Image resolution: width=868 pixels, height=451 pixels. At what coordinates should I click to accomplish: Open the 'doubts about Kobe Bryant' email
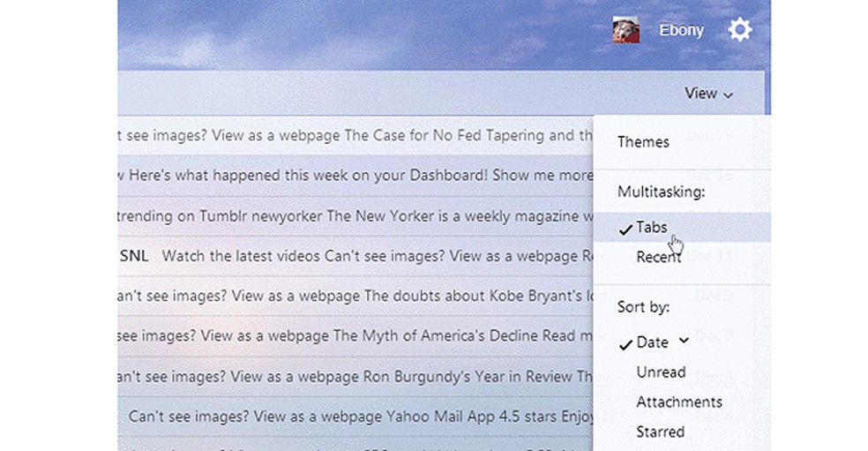355,296
